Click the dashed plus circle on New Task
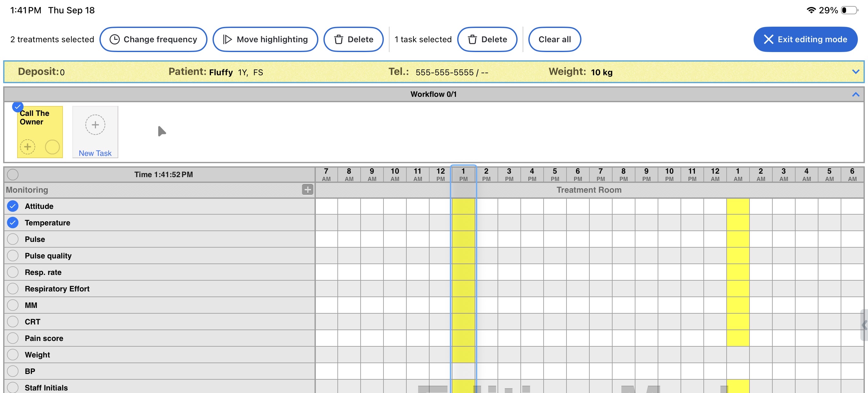This screenshot has height=393, width=868. coord(95,125)
